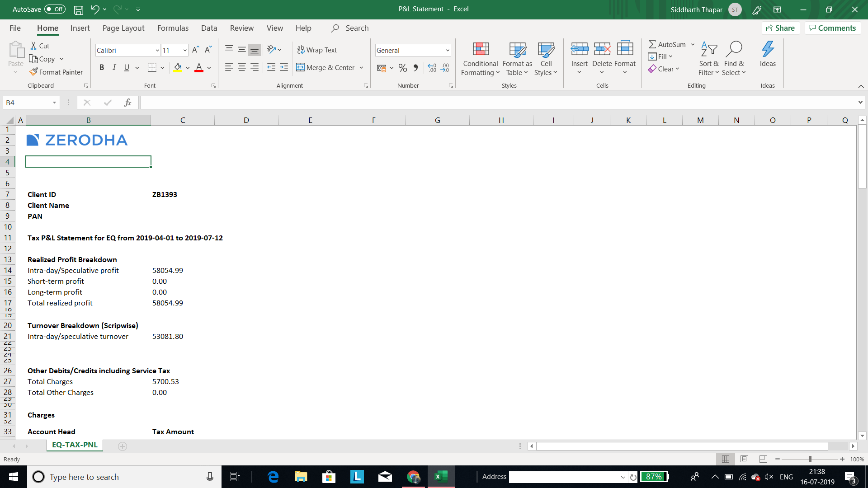868x488 pixels.
Task: Click the Percent Style icon
Action: click(403, 68)
